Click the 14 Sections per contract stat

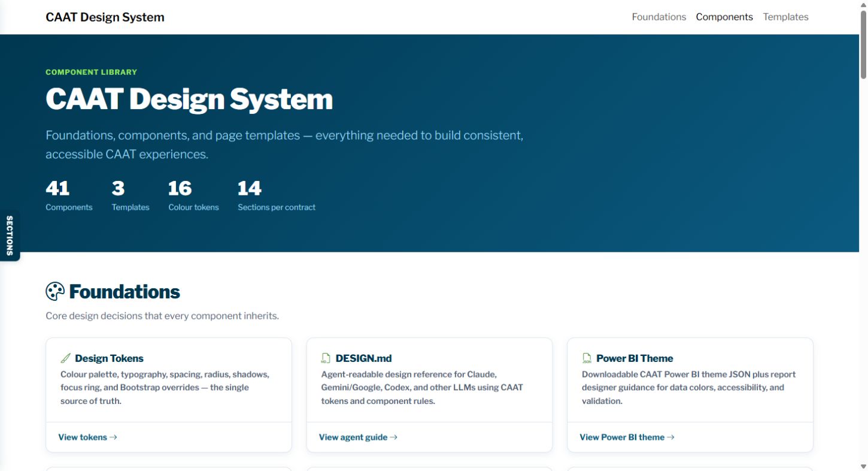(277, 196)
